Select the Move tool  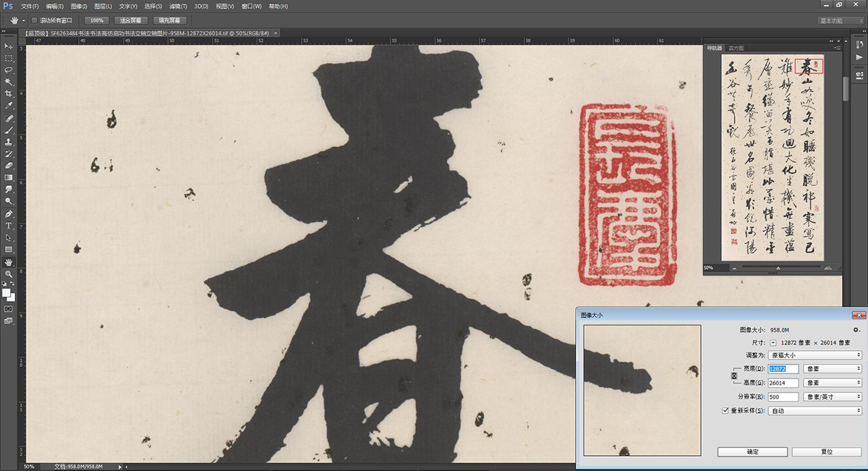pyautogui.click(x=9, y=46)
